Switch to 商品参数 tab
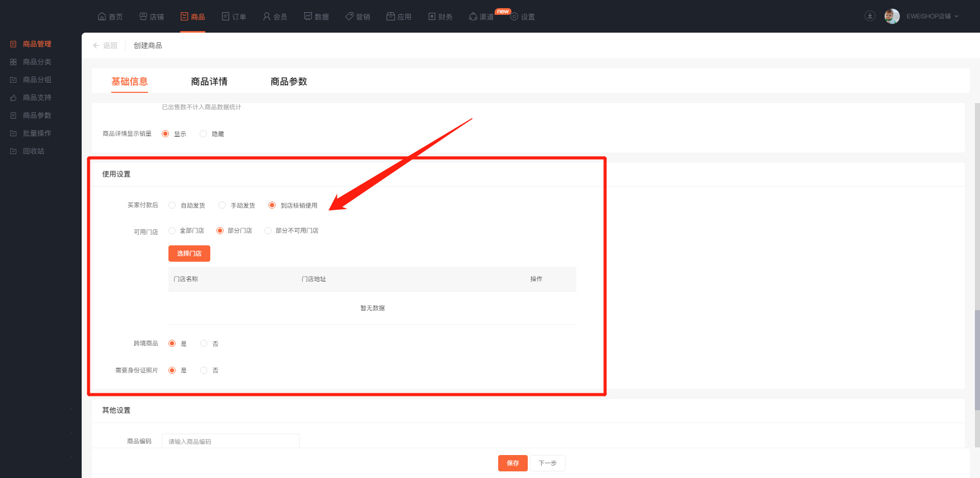 tap(288, 82)
